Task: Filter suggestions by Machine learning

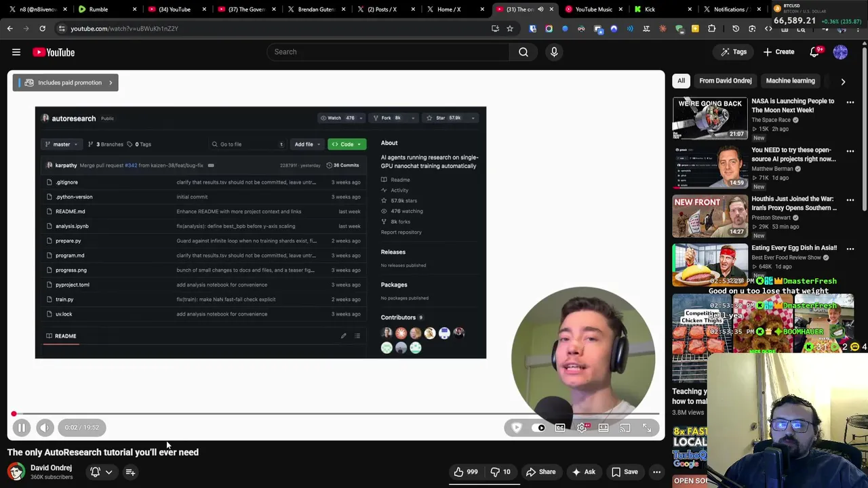Action: coord(790,81)
